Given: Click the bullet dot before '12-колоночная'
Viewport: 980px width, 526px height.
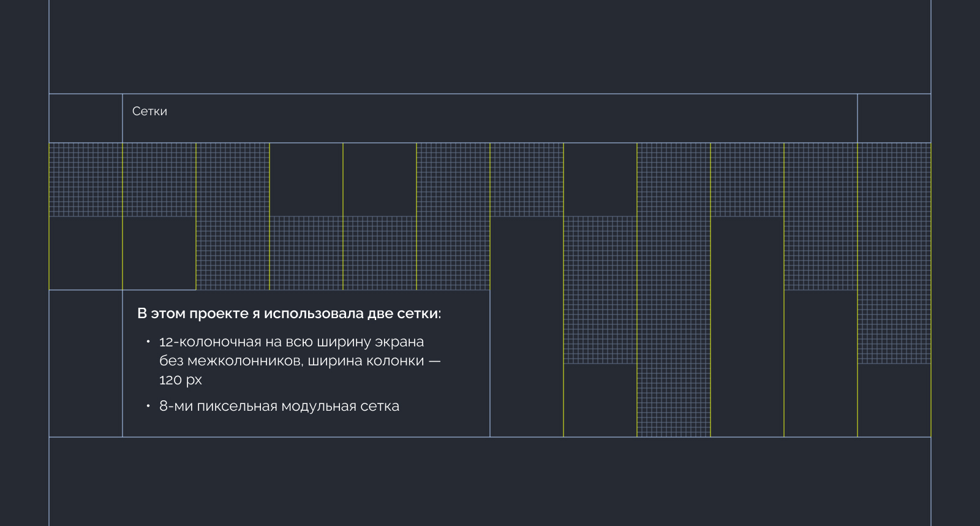Looking at the screenshot, I should coord(148,341).
